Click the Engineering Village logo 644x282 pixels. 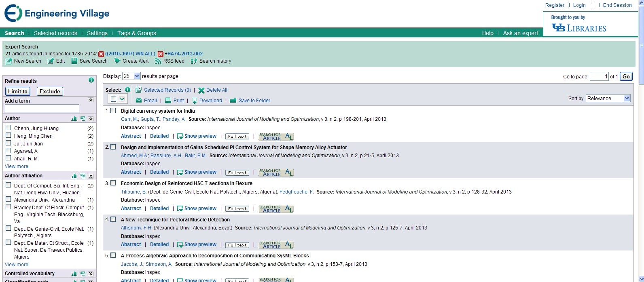coord(57,13)
